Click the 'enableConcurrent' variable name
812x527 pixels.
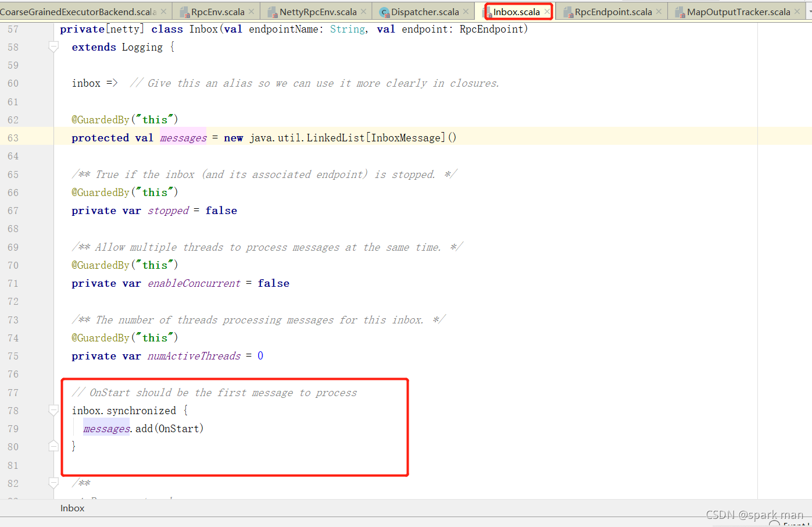point(194,283)
